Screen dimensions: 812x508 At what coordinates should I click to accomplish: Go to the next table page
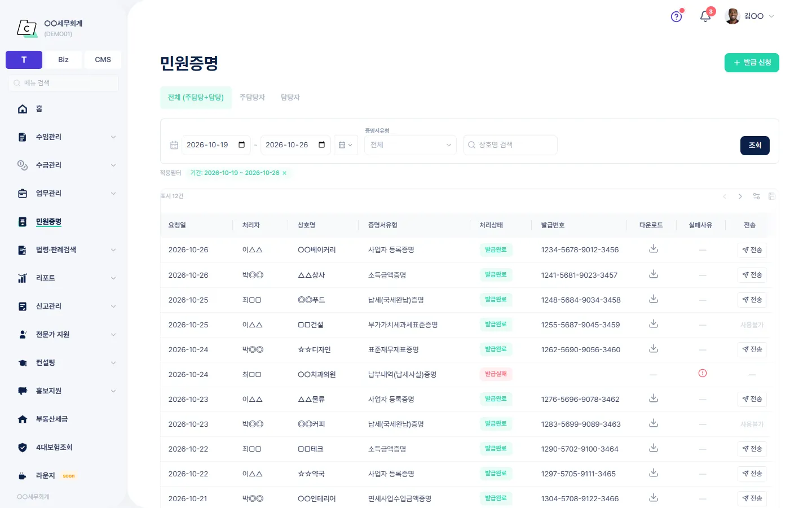point(740,196)
